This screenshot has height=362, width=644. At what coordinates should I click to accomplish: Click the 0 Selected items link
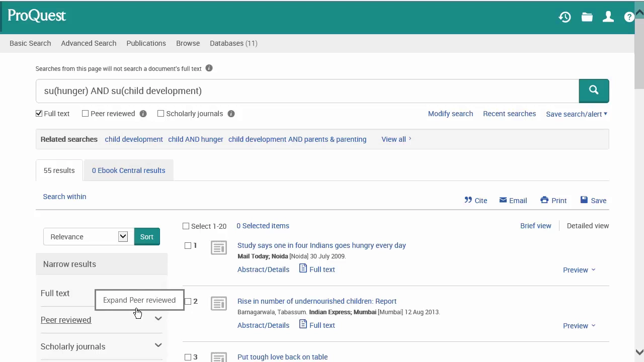click(x=263, y=226)
